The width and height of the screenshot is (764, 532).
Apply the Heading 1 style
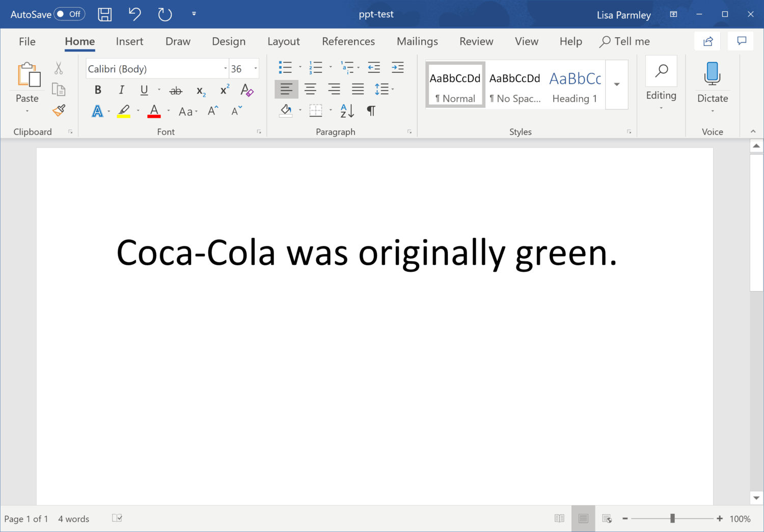pos(575,85)
